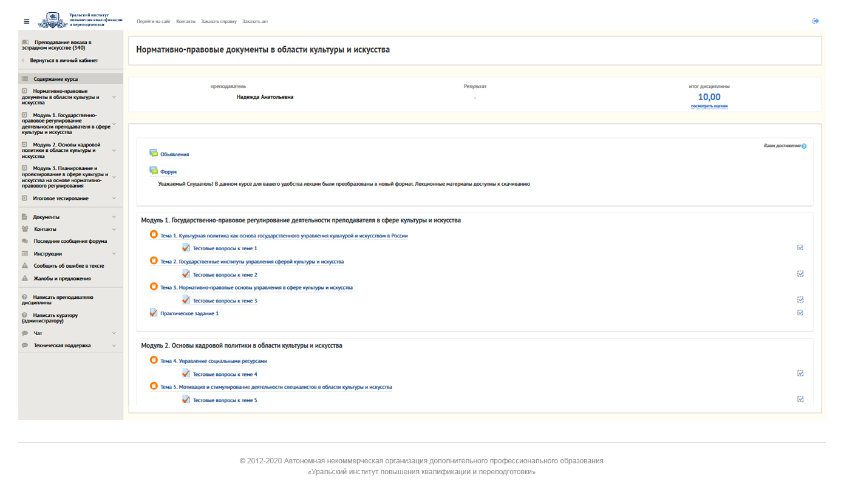The width and height of the screenshot is (844, 504).
Task: Click the help icon next to Ваши достижения
Action: pyautogui.click(x=804, y=146)
